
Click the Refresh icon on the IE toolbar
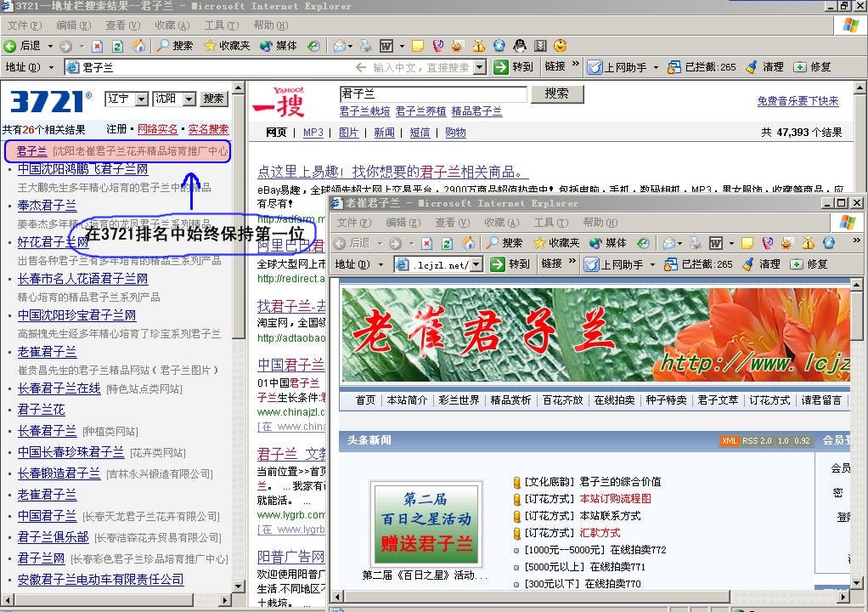[118, 45]
